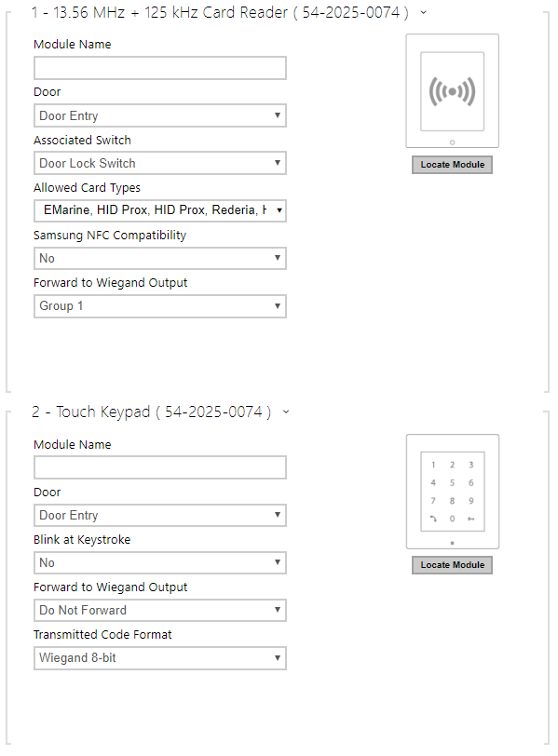
Task: Click digit 5 on the keypad preview image
Action: click(x=452, y=482)
